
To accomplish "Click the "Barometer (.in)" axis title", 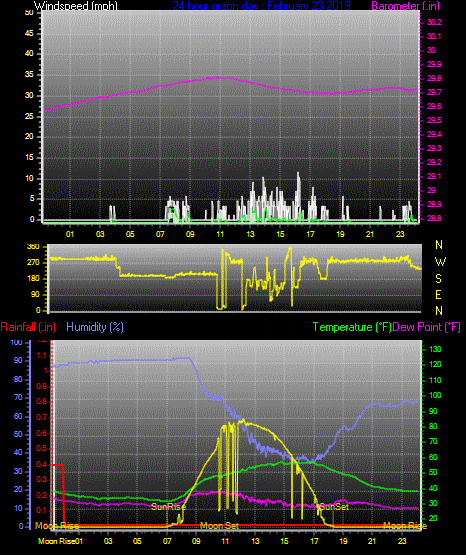I will [x=406, y=6].
